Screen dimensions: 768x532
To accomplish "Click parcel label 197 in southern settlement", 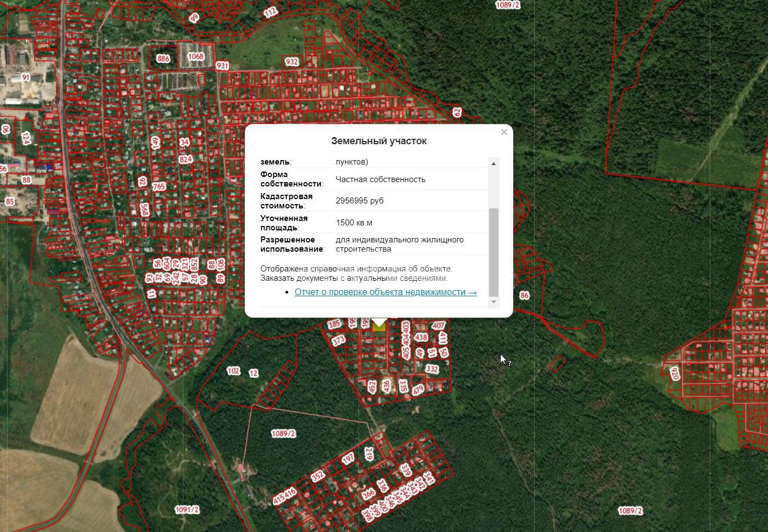I will [x=348, y=459].
